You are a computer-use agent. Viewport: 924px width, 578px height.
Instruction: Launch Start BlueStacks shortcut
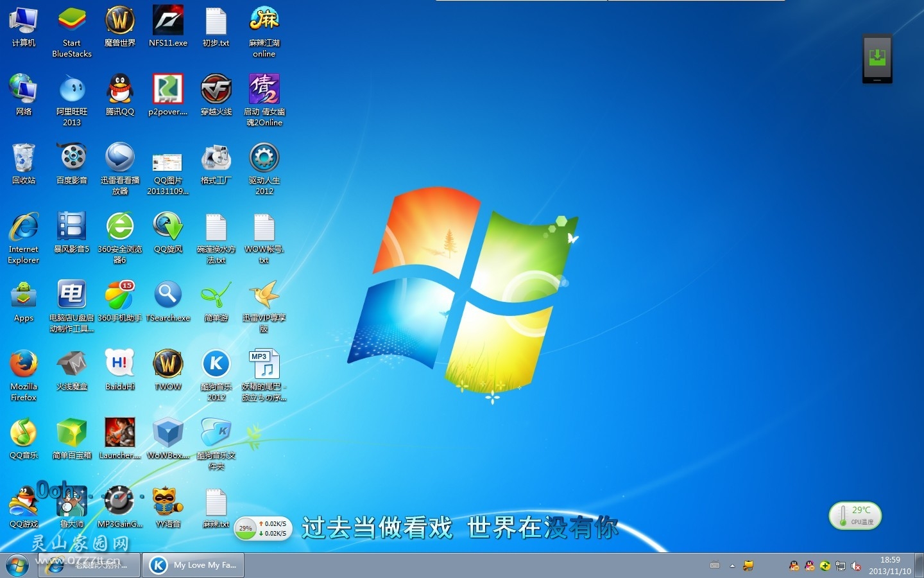point(72,32)
